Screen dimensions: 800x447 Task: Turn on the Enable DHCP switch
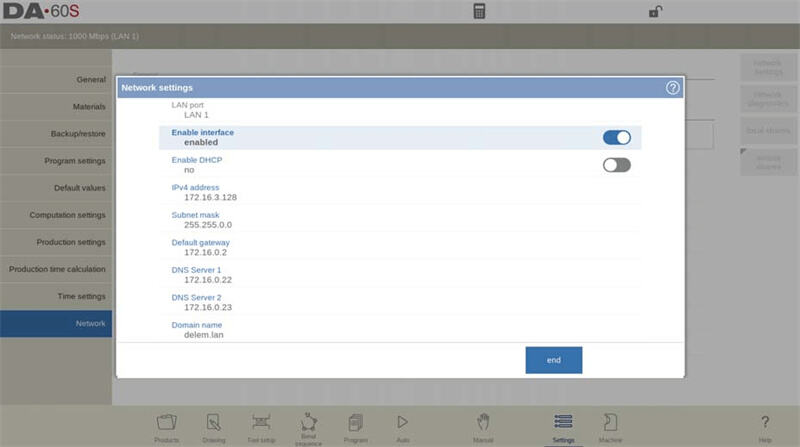[616, 165]
